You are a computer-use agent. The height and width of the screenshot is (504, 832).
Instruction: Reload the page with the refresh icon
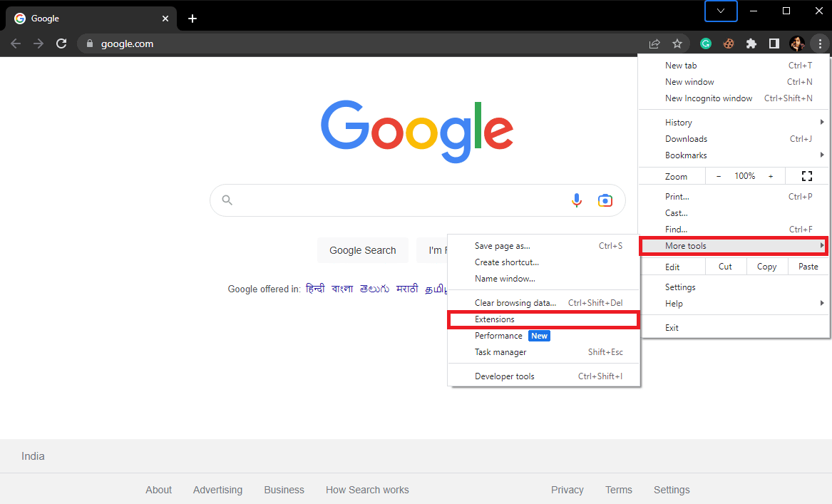tap(61, 43)
